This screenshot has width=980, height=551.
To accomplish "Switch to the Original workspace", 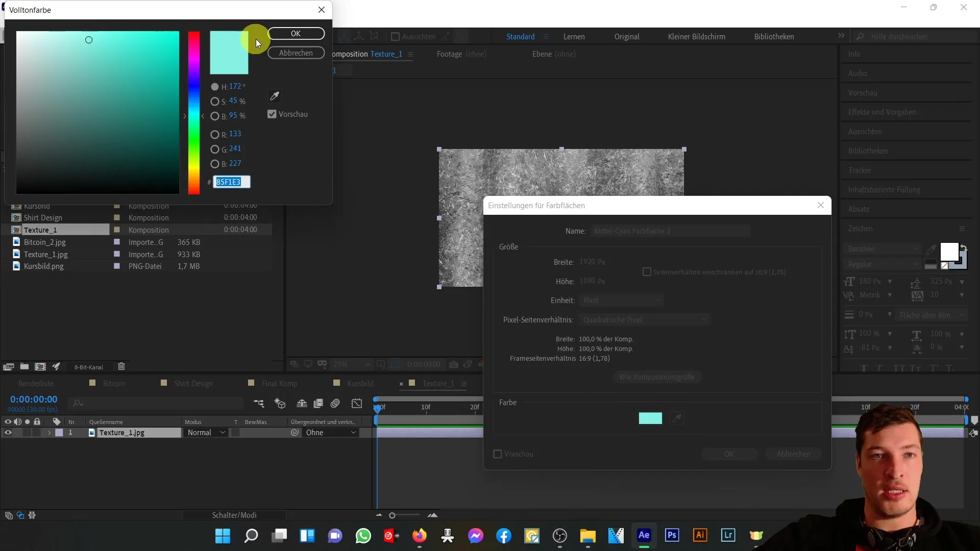I will [x=627, y=37].
